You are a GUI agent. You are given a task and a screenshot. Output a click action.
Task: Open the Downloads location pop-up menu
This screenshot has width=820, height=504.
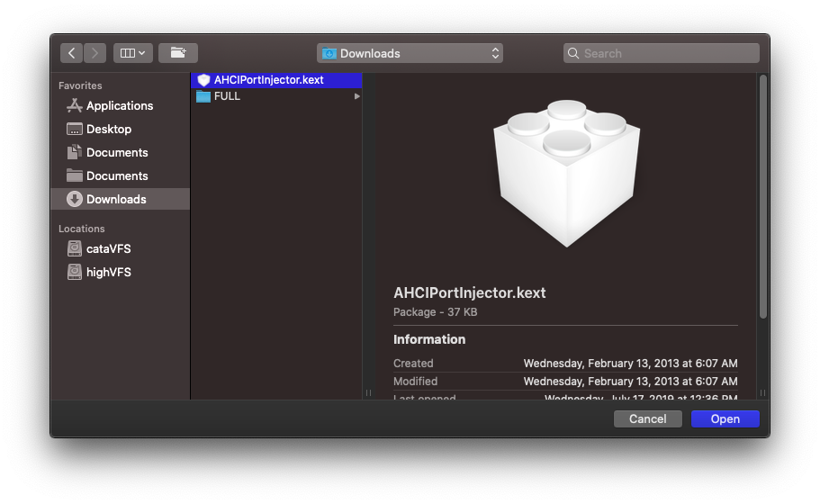click(410, 53)
